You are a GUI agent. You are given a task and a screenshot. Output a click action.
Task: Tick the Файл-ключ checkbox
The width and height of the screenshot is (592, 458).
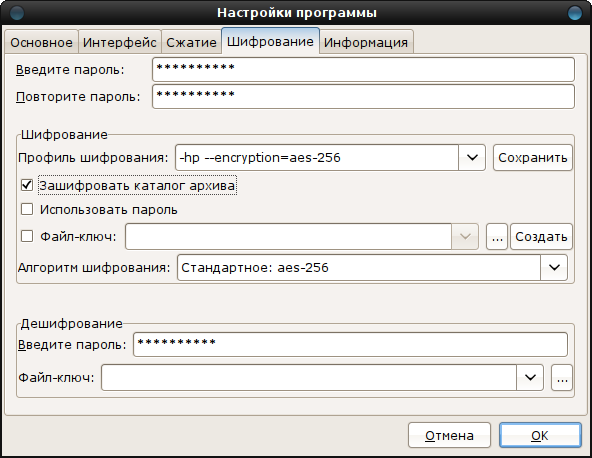27,236
